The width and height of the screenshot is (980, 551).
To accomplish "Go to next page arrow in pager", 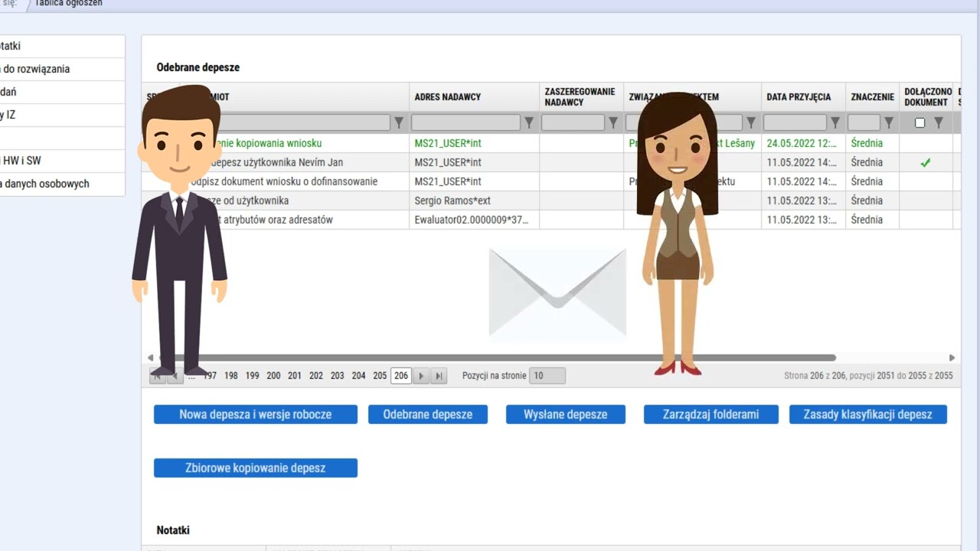I will pos(421,376).
